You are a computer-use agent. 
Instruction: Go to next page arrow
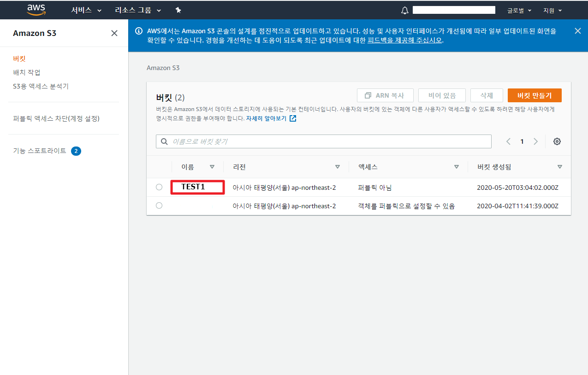pyautogui.click(x=535, y=141)
